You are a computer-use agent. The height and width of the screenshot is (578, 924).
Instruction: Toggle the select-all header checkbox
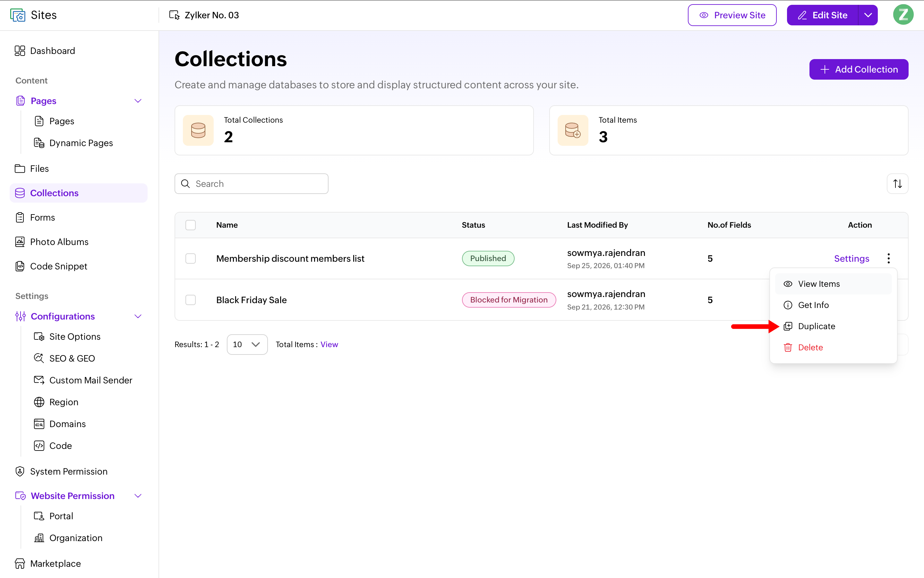pyautogui.click(x=191, y=225)
